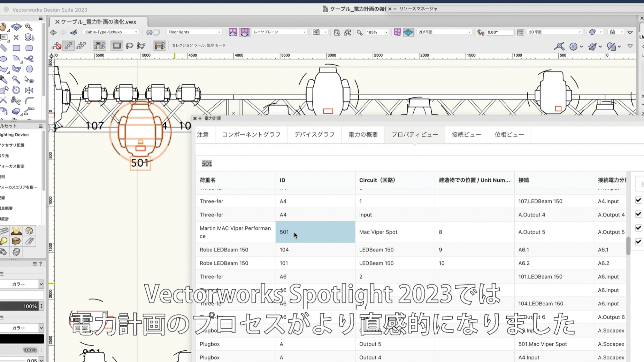Select the Regular Polygon hexagon tool
The width and height of the screenshot is (644, 362).
[x=29, y=69]
